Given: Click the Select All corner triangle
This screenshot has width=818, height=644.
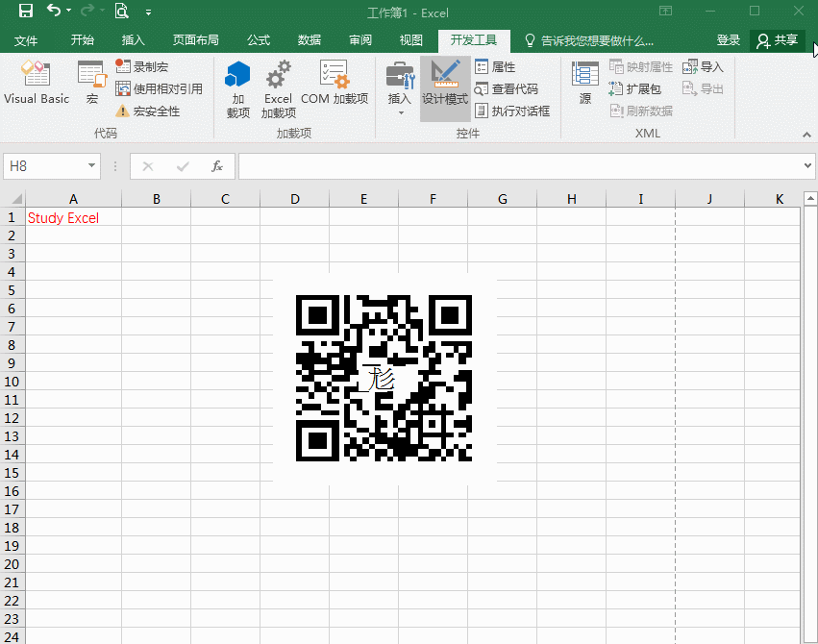Looking at the screenshot, I should click(17, 199).
